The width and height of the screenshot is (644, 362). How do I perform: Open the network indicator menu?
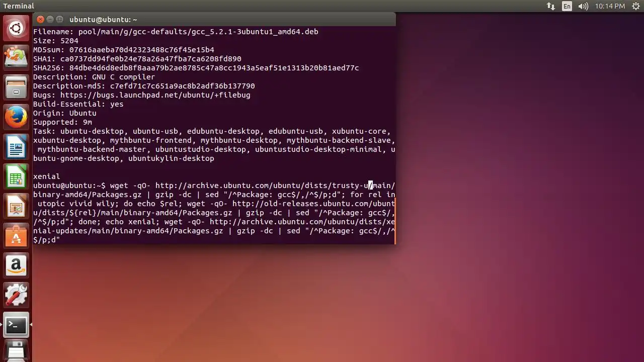551,6
